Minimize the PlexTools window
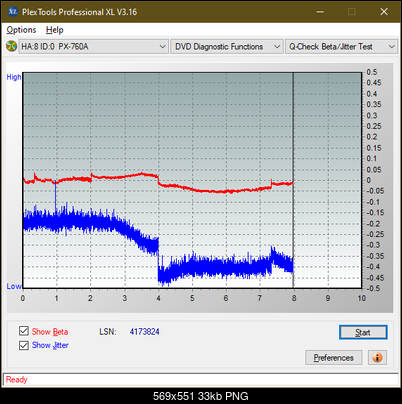Viewport: 402px width, 404px height. [320, 12]
